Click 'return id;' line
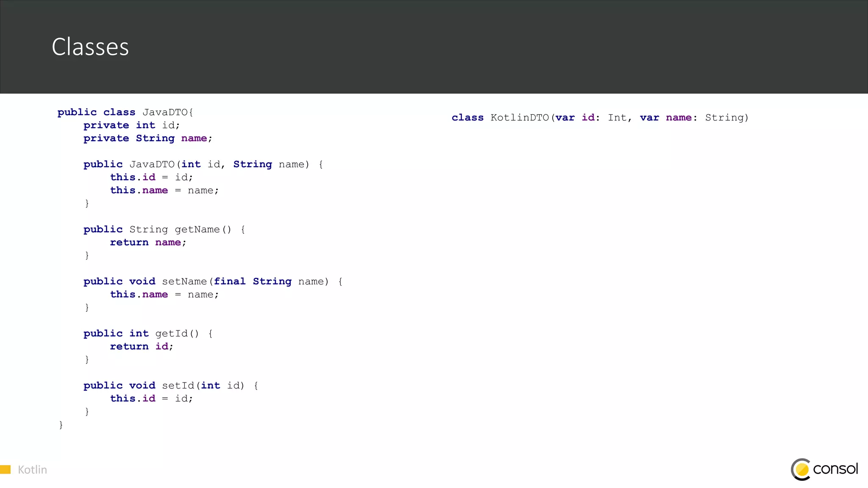The height and width of the screenshot is (488, 868). coord(142,347)
